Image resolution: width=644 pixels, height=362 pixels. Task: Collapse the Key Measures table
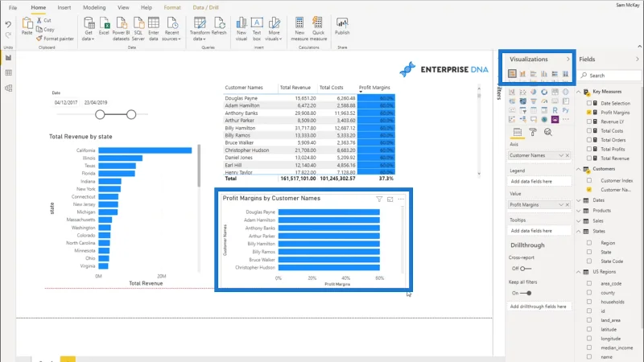[x=578, y=92]
